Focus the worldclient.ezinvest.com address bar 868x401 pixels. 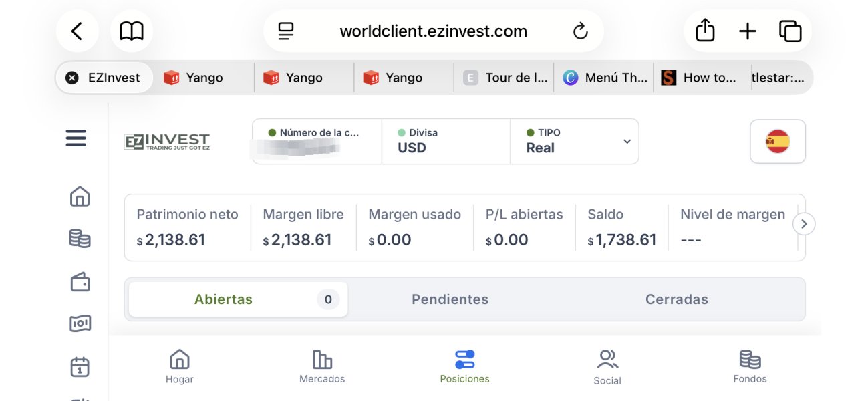tap(433, 31)
